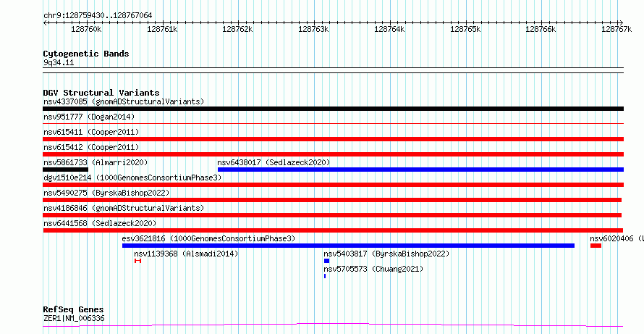This screenshot has width=644, height=334.
Task: Select the small red nsv6020406 bar
Action: 596,246
